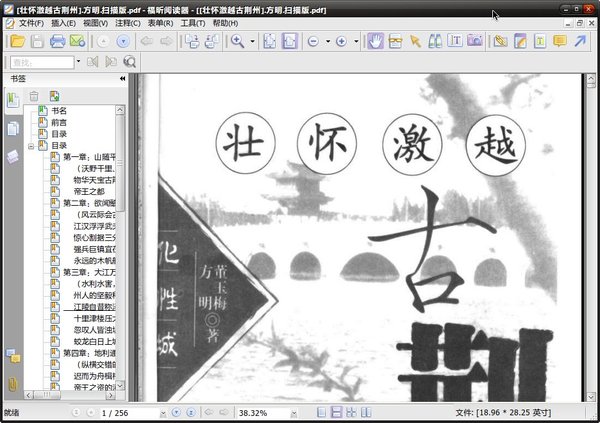Click the new bookmark icon in panel

pos(54,96)
